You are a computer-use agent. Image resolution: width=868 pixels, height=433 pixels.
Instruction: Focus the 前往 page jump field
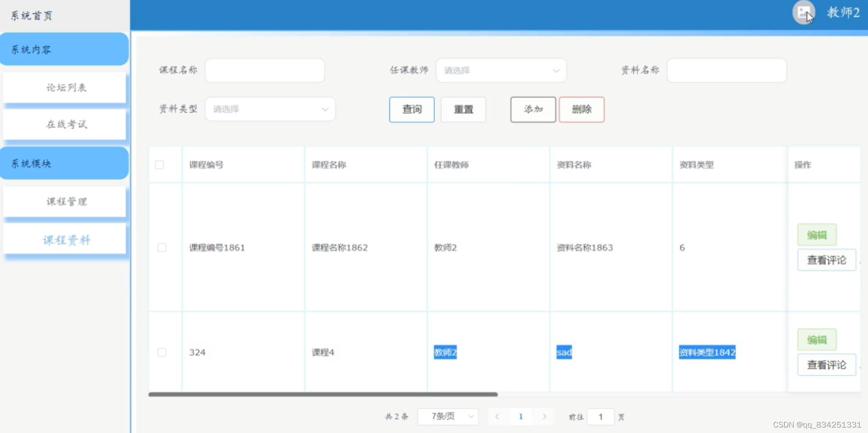pos(600,416)
